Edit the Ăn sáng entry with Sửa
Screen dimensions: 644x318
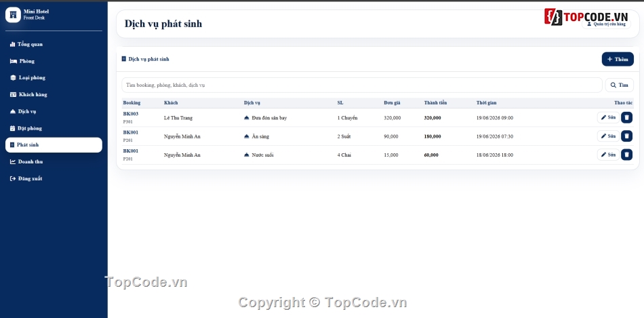click(608, 136)
